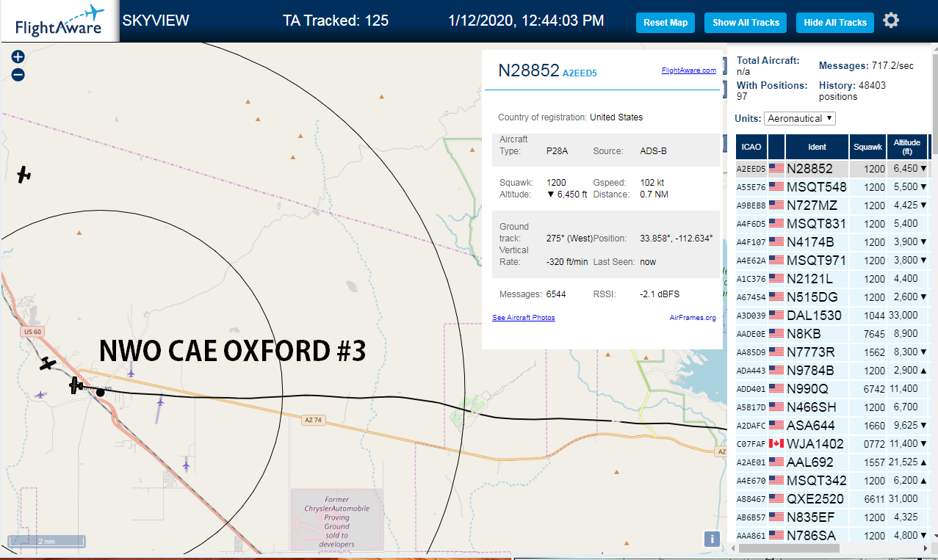Select the MSQT342 row

tap(832, 480)
